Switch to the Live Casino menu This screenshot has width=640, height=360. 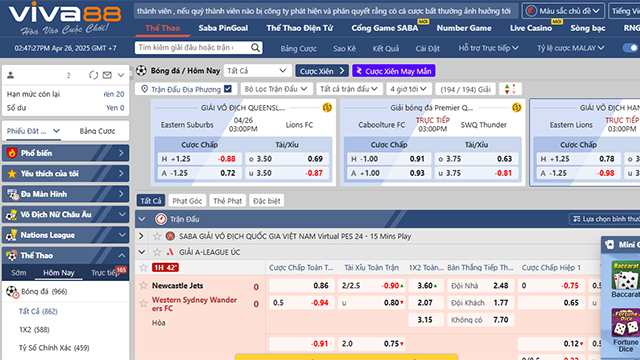531,28
